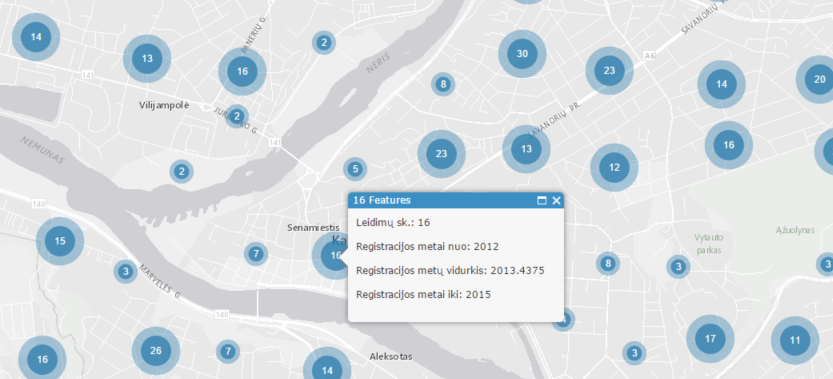
Task: Select the 'Leidimų sk.: 16' line
Action: (x=393, y=222)
